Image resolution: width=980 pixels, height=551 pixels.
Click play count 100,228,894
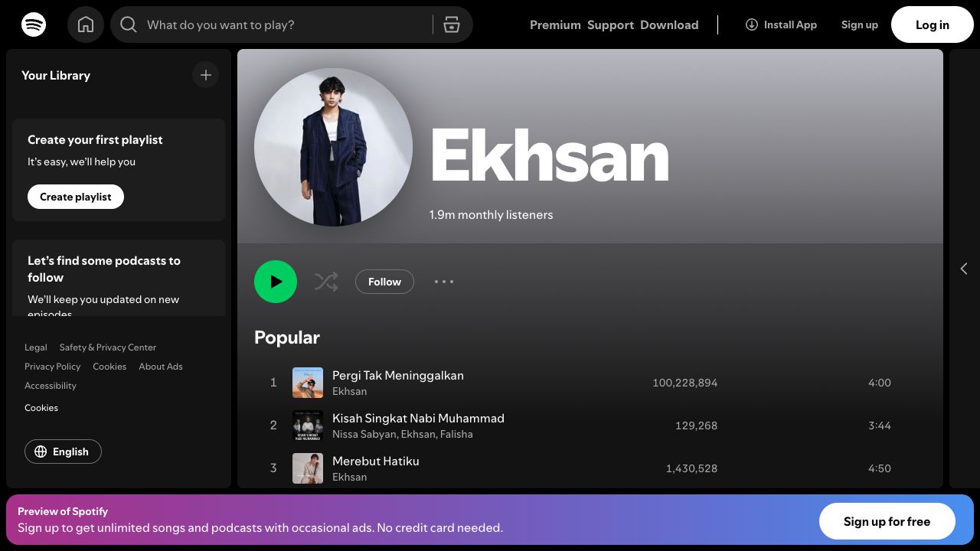[684, 383]
